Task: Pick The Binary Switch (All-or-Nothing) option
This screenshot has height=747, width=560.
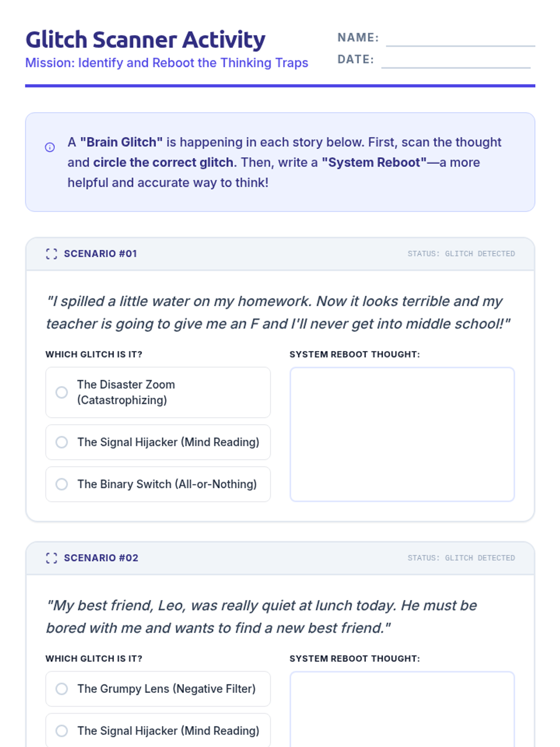Action: [62, 484]
